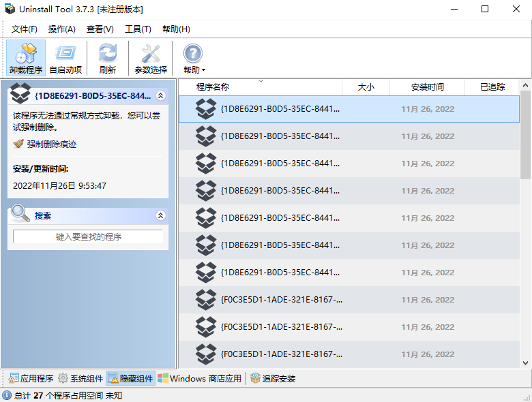The height and width of the screenshot is (402, 532).
Task: Click the info icon in status bar
Action: pos(7,395)
